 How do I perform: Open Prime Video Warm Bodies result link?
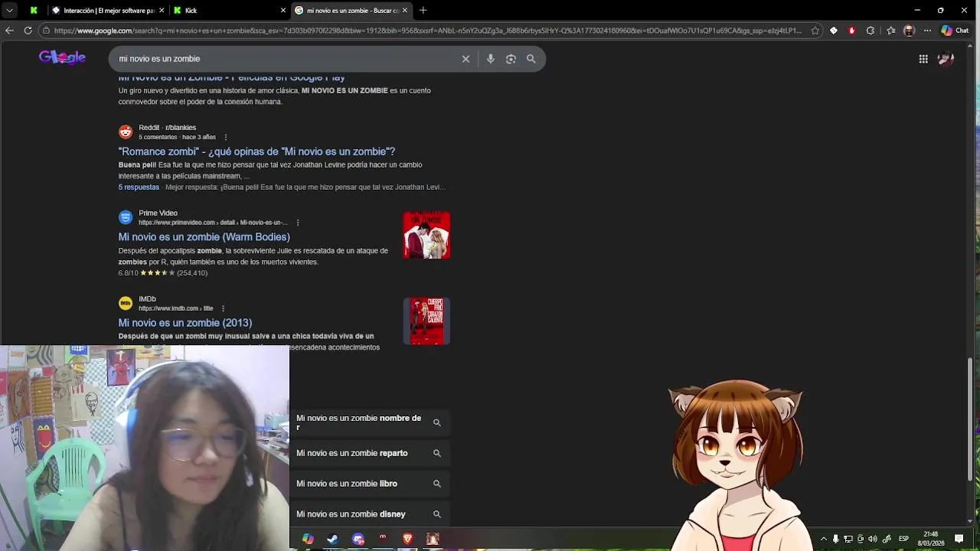tap(204, 237)
